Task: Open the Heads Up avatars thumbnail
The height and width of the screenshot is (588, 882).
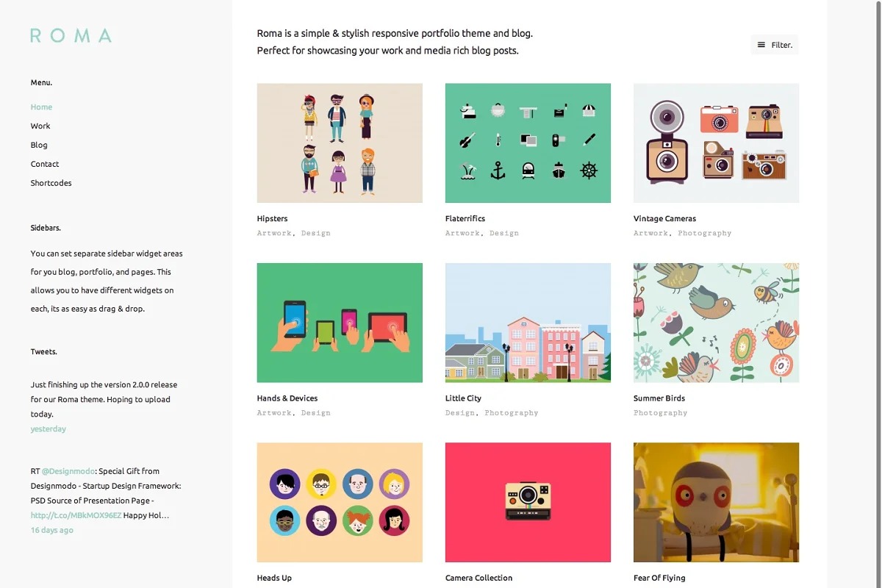Action: tap(340, 502)
